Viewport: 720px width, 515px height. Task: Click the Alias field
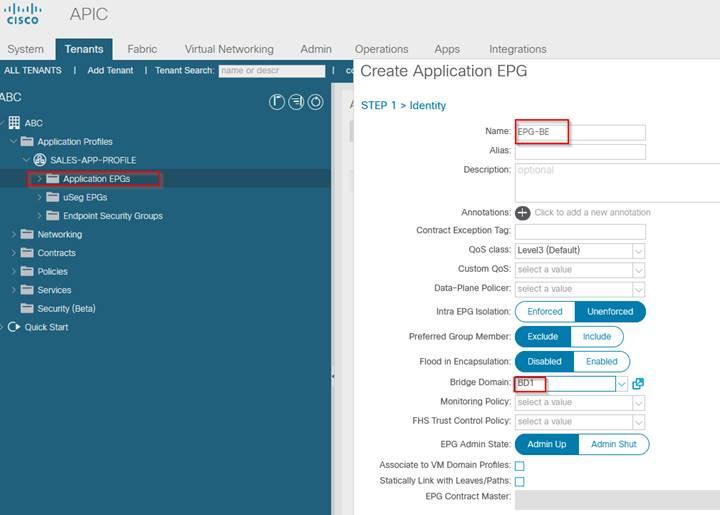click(x=580, y=151)
